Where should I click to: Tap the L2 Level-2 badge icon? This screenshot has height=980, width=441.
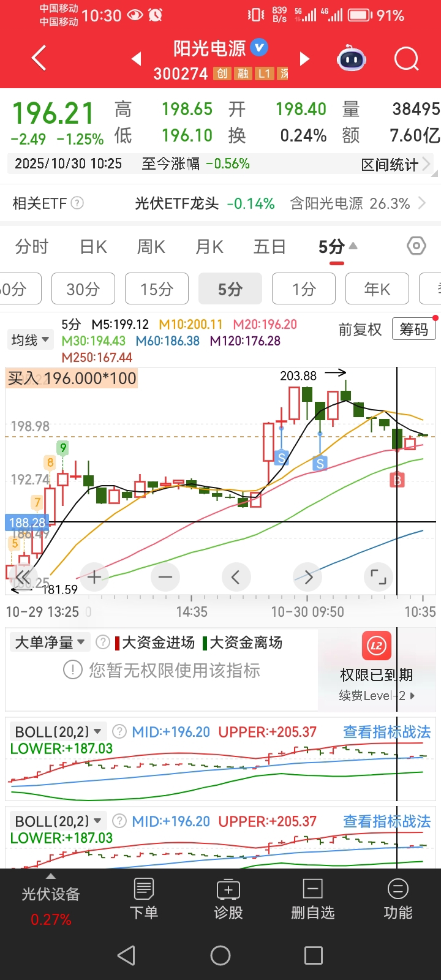(x=376, y=646)
